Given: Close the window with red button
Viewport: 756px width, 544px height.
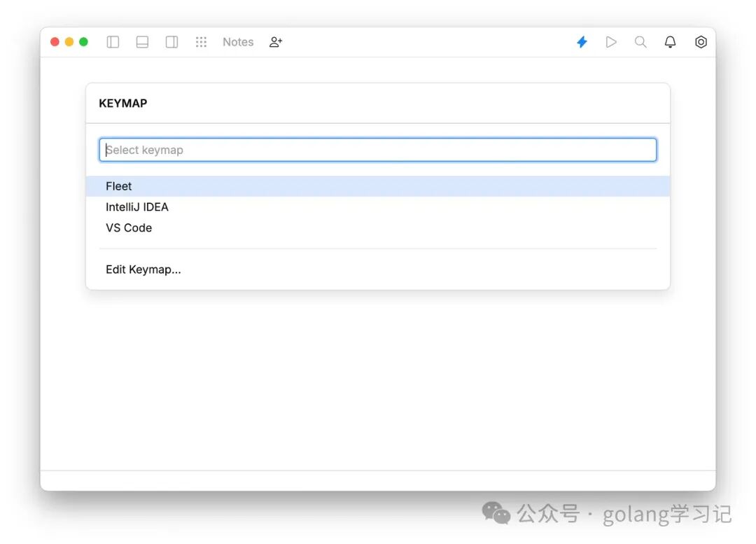Looking at the screenshot, I should (x=55, y=42).
